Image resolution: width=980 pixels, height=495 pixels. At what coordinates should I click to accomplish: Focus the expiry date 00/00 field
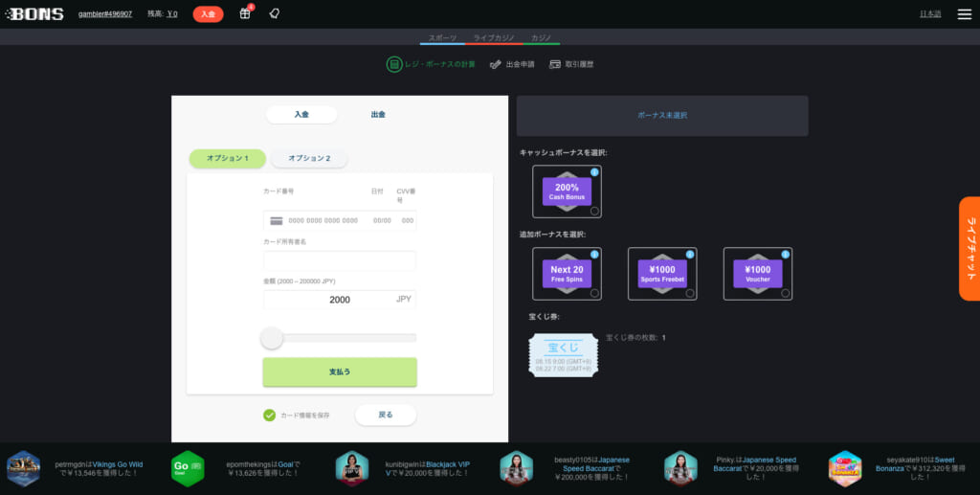[x=382, y=220]
